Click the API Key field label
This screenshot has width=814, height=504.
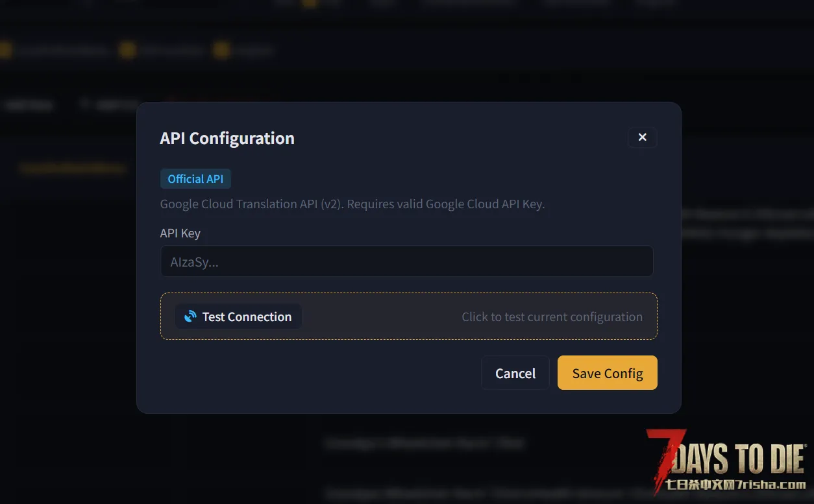(180, 233)
